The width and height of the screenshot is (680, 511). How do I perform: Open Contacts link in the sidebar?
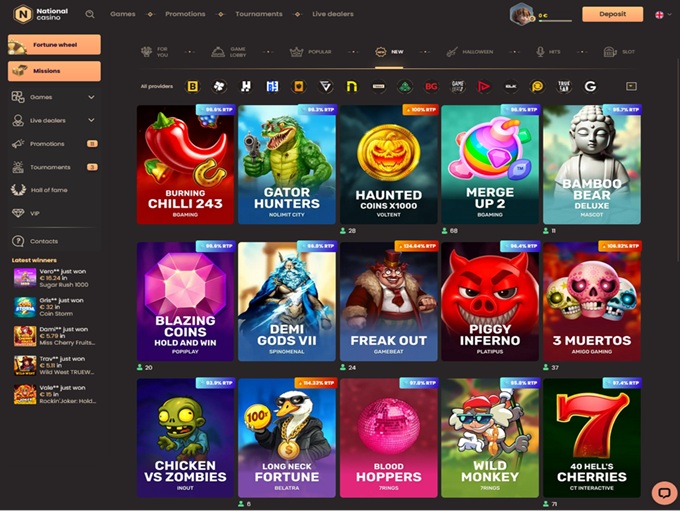pyautogui.click(x=43, y=241)
